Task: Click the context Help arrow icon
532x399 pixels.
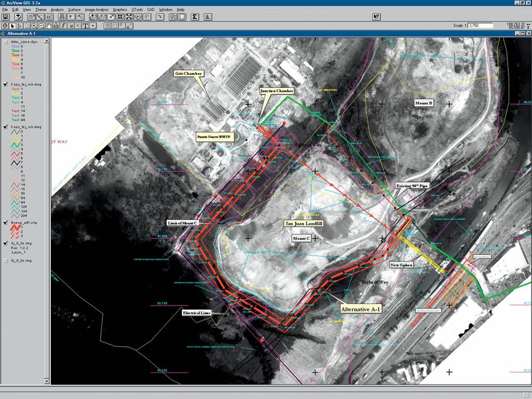Action: tap(376, 17)
